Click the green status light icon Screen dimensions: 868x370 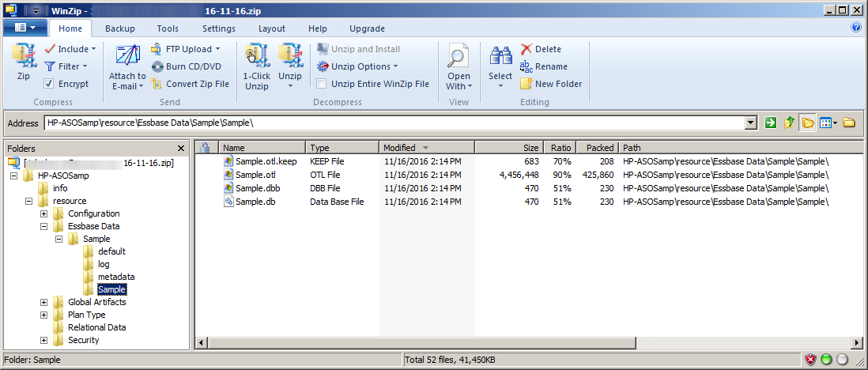pyautogui.click(x=826, y=360)
